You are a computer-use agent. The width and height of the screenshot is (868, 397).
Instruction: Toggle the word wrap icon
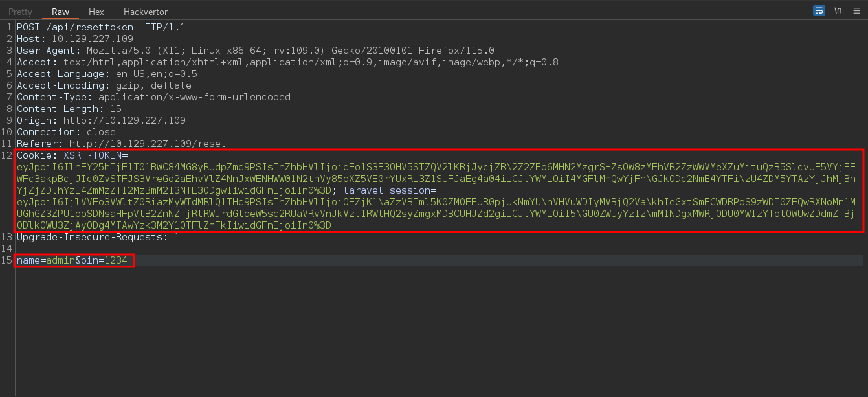click(819, 10)
